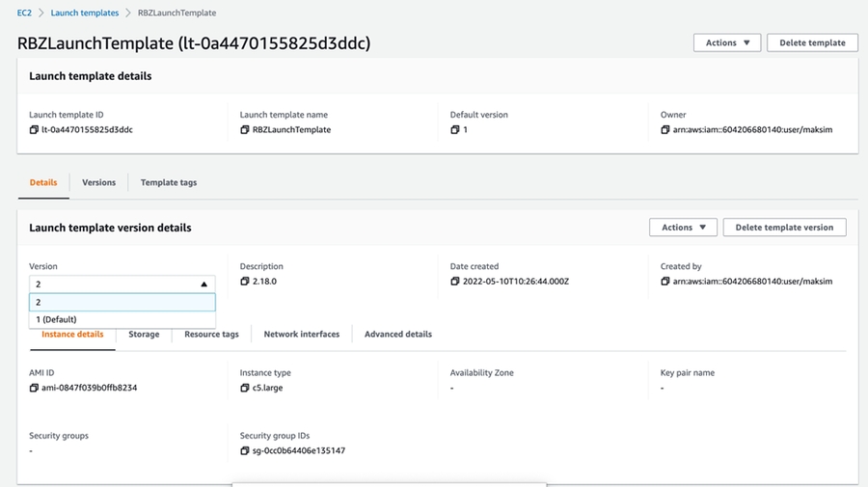Copy the security group ID sg-0cc0b64406e135147

[x=245, y=451]
